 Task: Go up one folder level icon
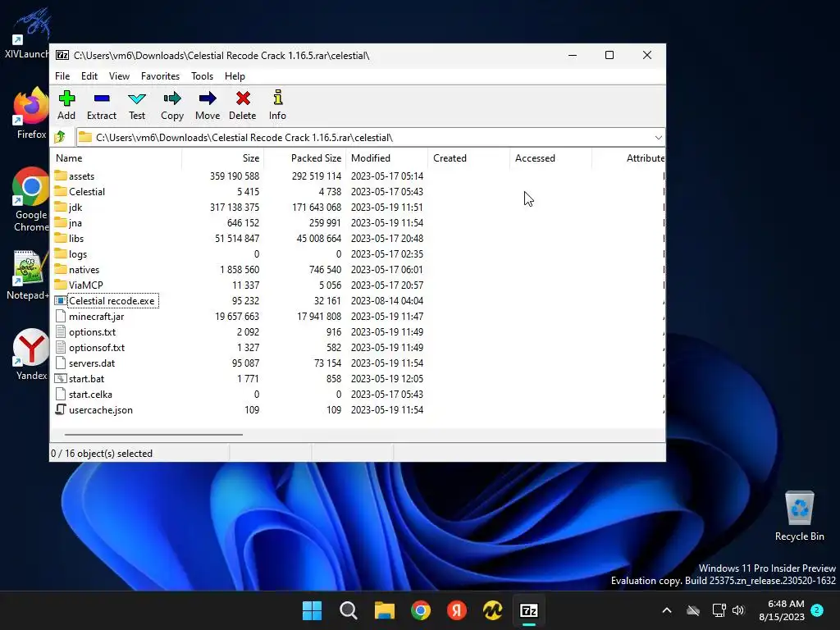coord(60,137)
